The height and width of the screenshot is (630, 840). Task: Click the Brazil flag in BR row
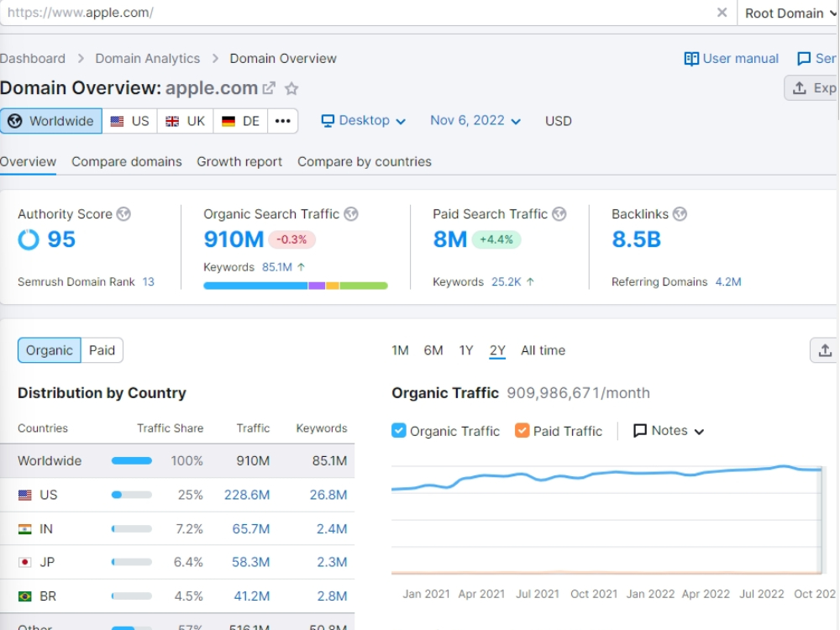coord(24,596)
